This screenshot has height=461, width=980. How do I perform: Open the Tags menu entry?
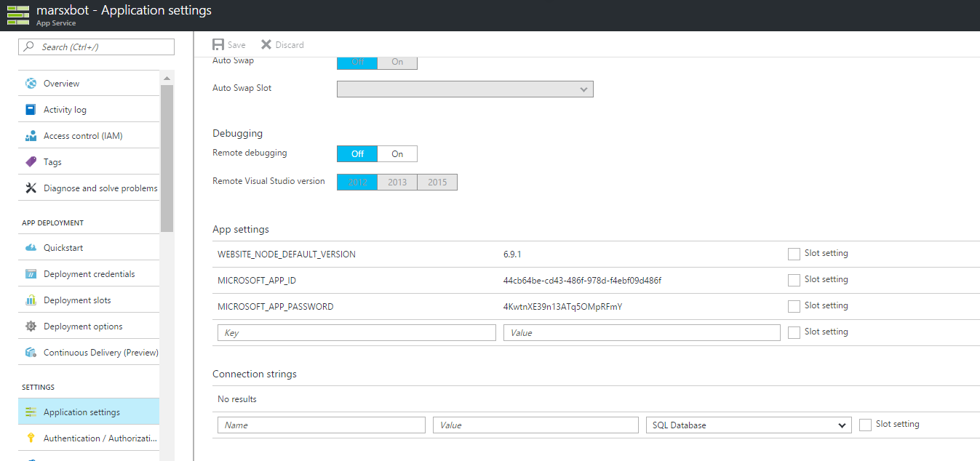point(89,162)
